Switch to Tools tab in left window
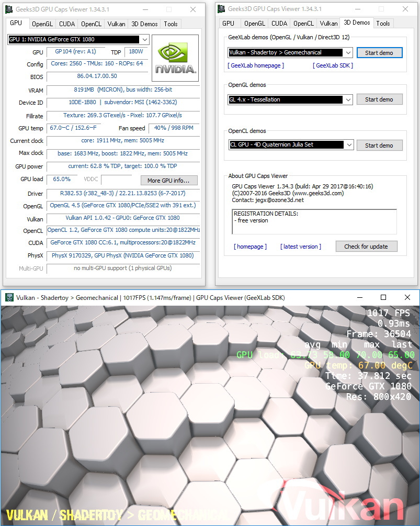 171,24
